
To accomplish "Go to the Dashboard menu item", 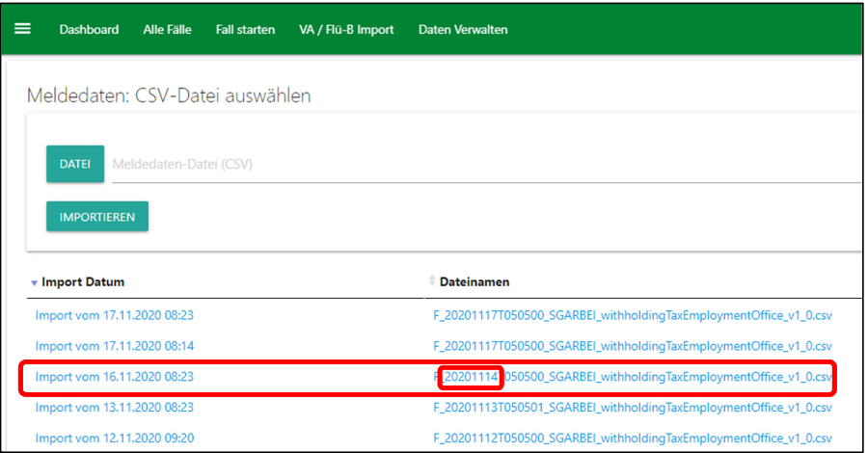I will (89, 30).
